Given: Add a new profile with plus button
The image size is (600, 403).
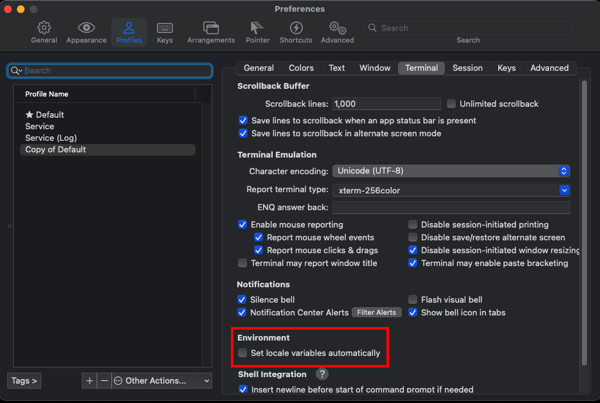Looking at the screenshot, I should click(89, 381).
